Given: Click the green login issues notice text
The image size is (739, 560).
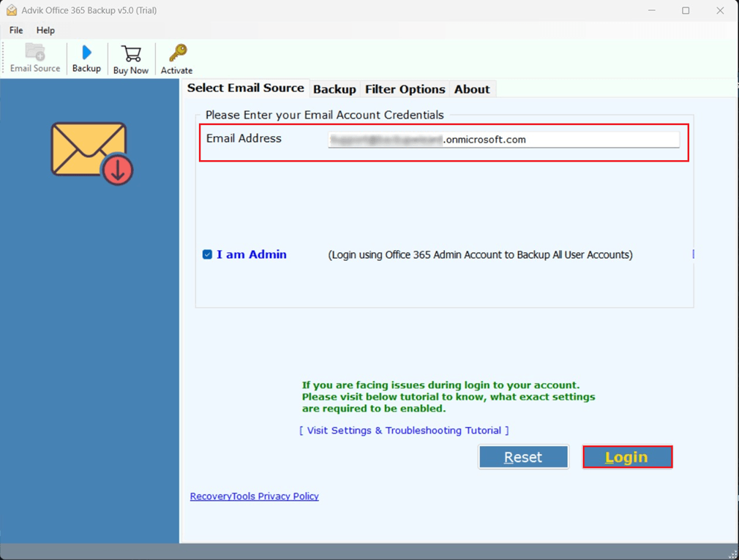Looking at the screenshot, I should (x=449, y=397).
